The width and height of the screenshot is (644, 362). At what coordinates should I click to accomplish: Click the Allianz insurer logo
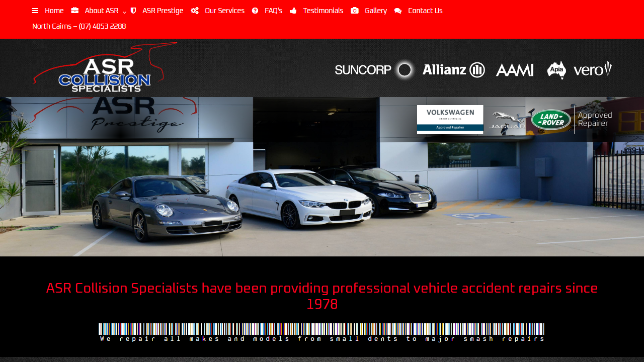point(454,70)
